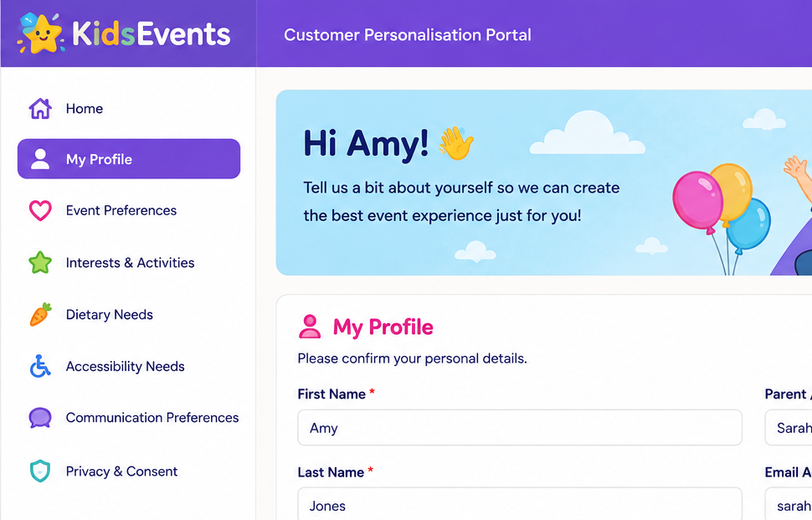This screenshot has width=812, height=520.
Task: Click the Privacy & Consent shield icon
Action: (x=40, y=471)
